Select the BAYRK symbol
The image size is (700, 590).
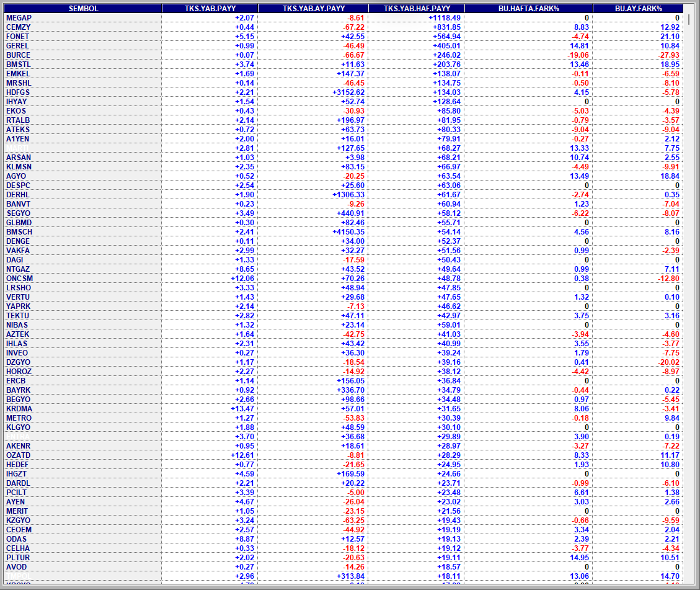tap(19, 390)
